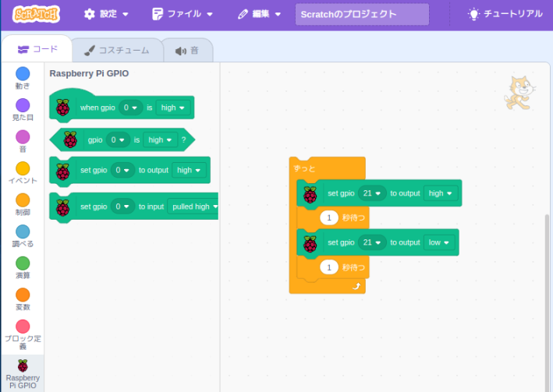Click the second wait seconds value field

tap(329, 267)
